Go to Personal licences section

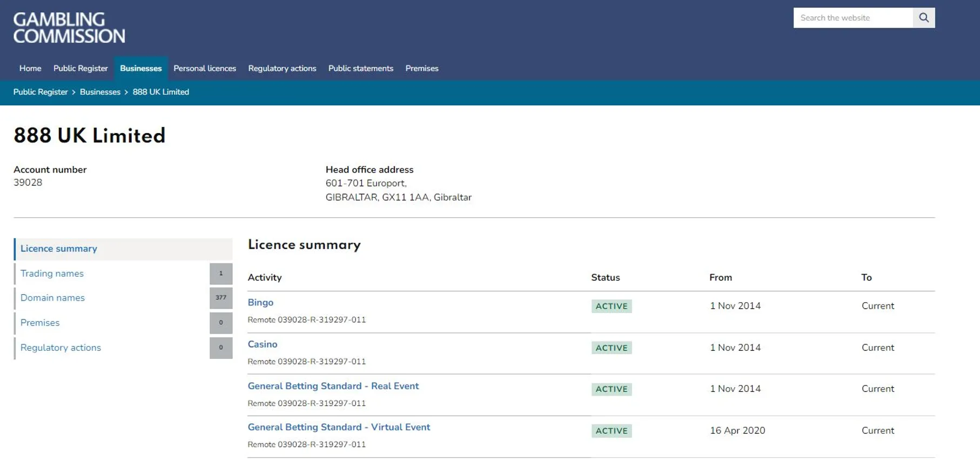pyautogui.click(x=205, y=69)
